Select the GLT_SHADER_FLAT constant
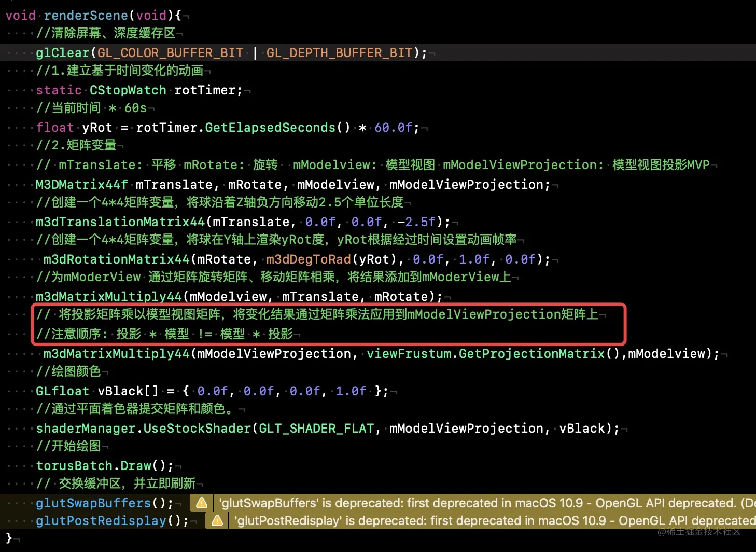The image size is (756, 552). 316,428
